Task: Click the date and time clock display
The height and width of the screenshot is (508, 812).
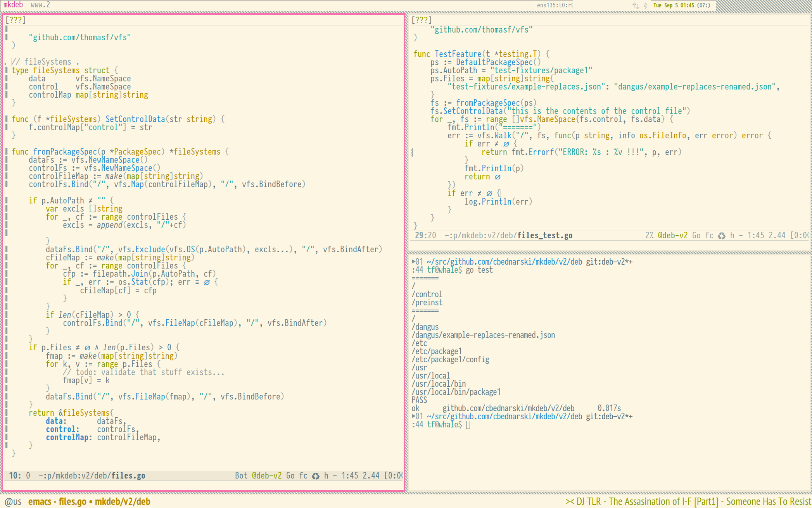Action: pyautogui.click(x=681, y=5)
